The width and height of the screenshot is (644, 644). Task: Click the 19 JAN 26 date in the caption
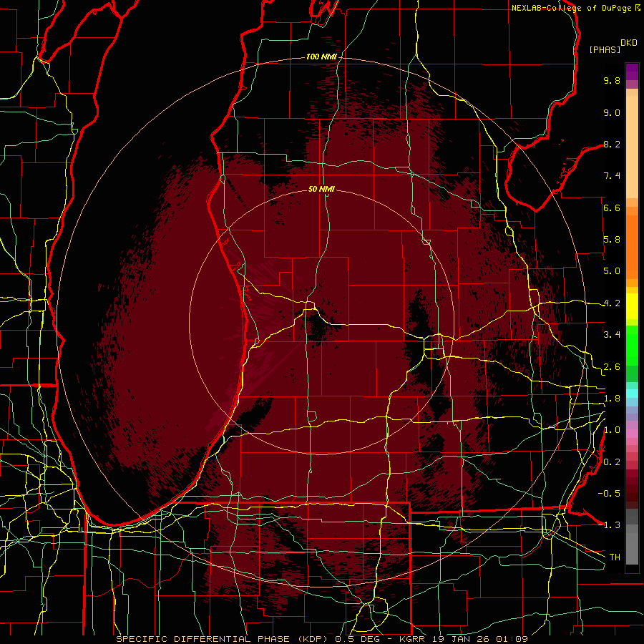pos(461,639)
